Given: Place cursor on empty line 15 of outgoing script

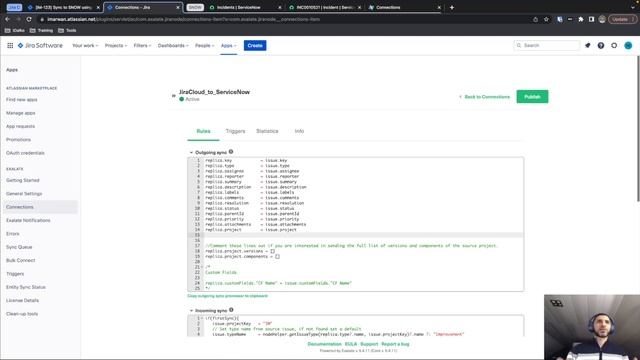Looking at the screenshot, I should pos(363,235).
